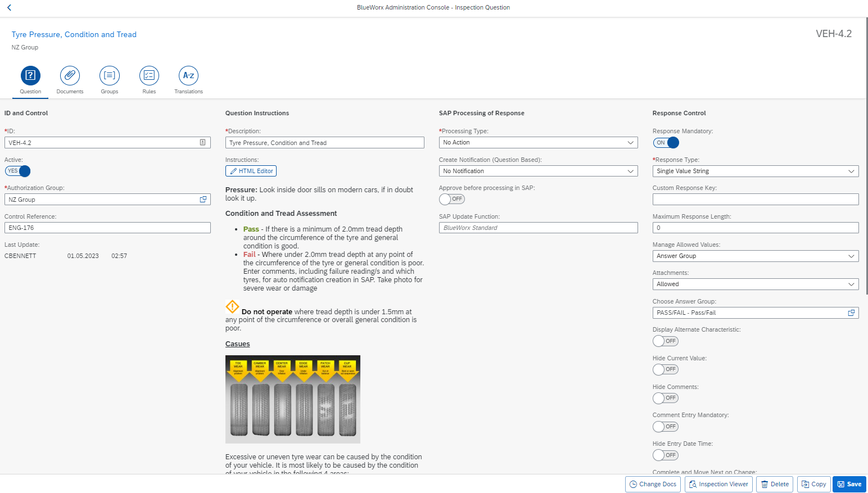Toggle Response Mandatory switch
868x493 pixels.
(666, 142)
